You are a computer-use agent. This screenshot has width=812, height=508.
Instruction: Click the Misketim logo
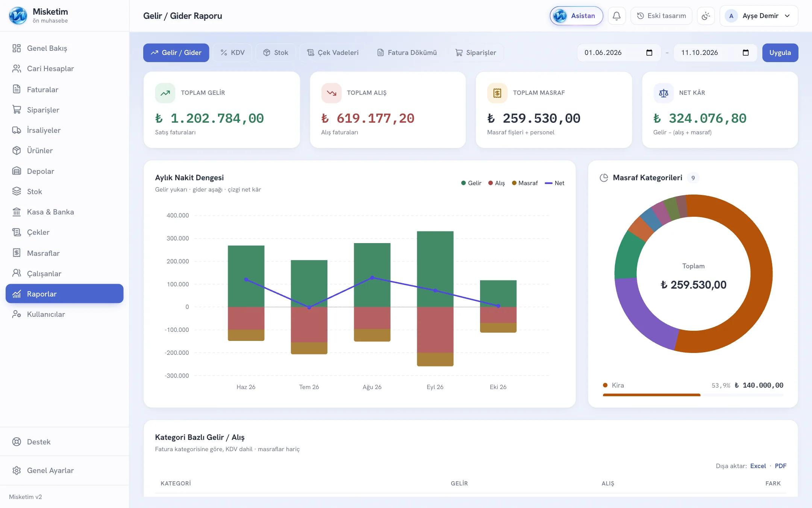pos(18,16)
